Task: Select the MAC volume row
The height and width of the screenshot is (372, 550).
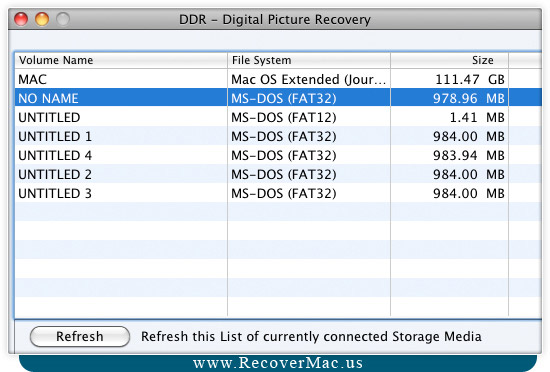Action: click(278, 79)
